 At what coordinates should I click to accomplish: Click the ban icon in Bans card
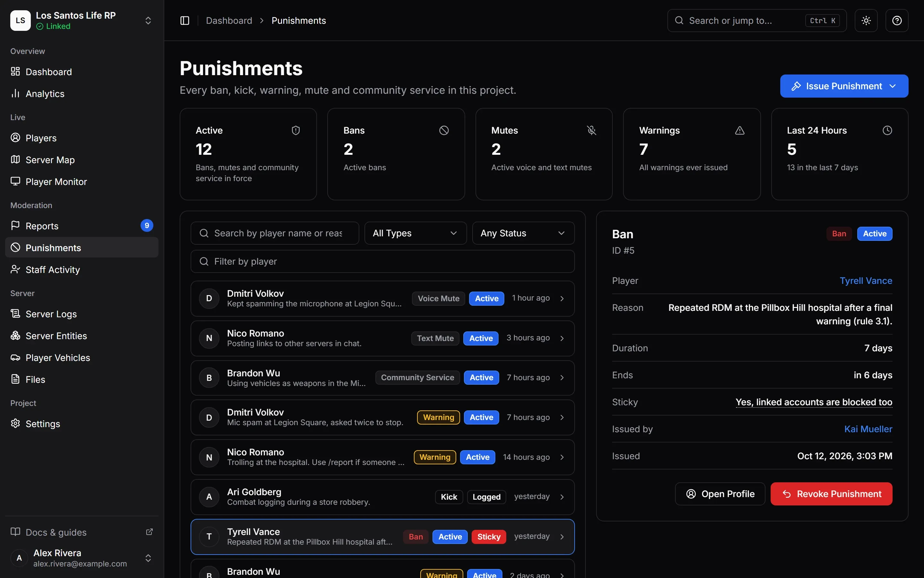444,130
